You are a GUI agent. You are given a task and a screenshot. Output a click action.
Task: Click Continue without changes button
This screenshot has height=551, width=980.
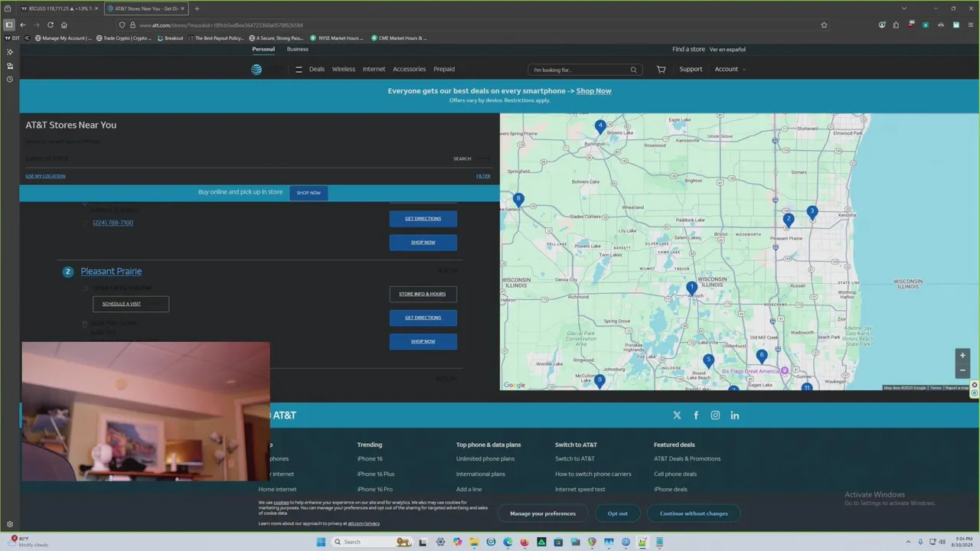coord(694,514)
